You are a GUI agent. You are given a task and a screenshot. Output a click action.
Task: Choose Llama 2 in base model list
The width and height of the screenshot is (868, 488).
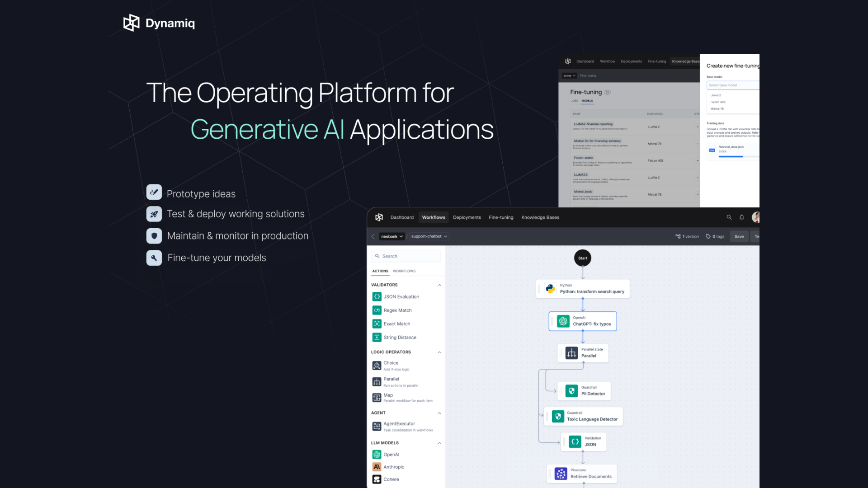(716, 95)
